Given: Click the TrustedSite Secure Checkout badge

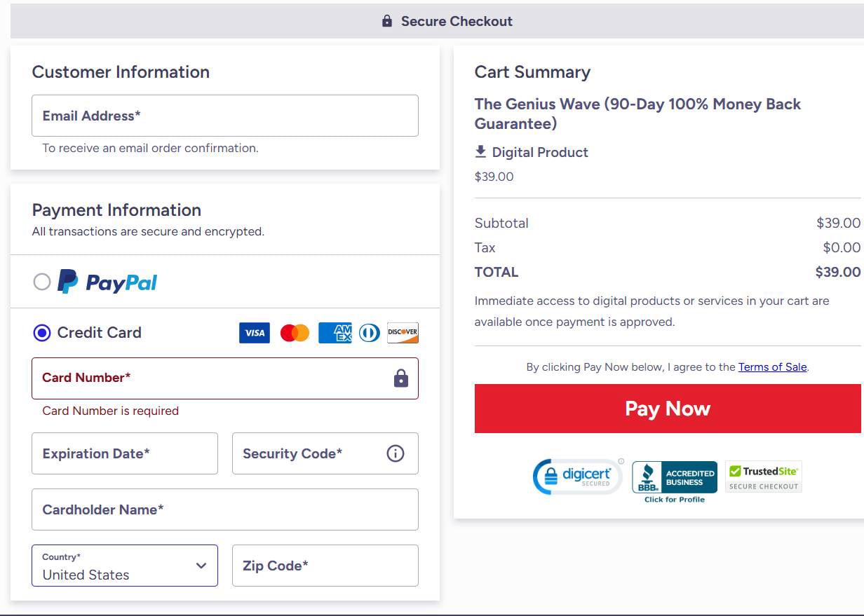Looking at the screenshot, I should tap(763, 477).
